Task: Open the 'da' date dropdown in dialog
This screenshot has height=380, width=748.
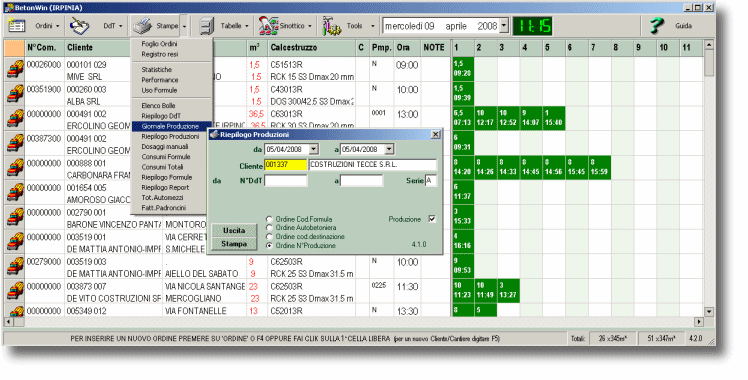Action: 313,149
